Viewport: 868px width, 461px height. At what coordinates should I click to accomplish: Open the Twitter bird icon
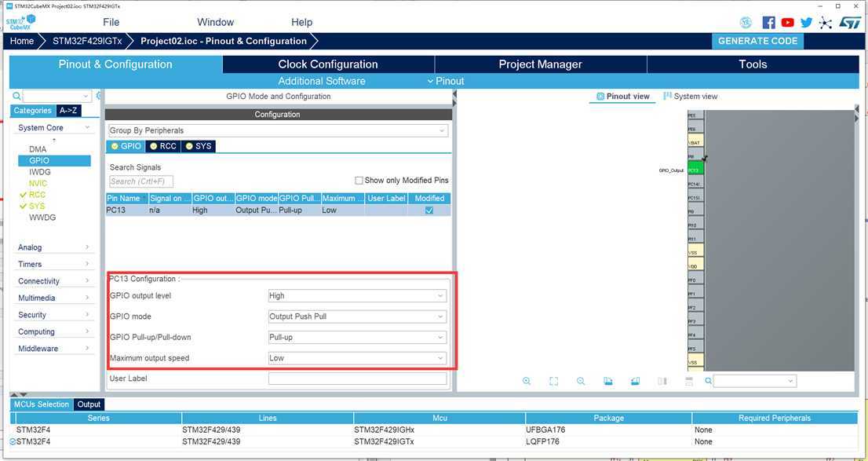click(x=806, y=23)
